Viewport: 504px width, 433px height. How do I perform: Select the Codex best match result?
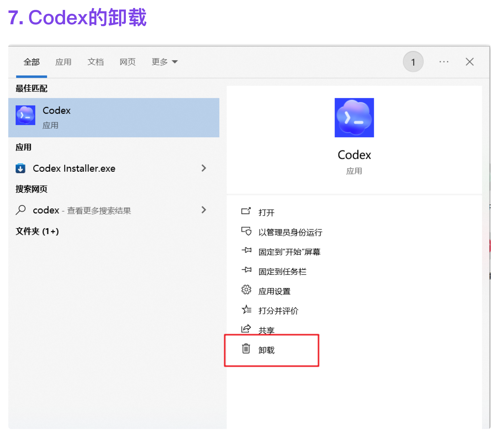pyautogui.click(x=114, y=118)
